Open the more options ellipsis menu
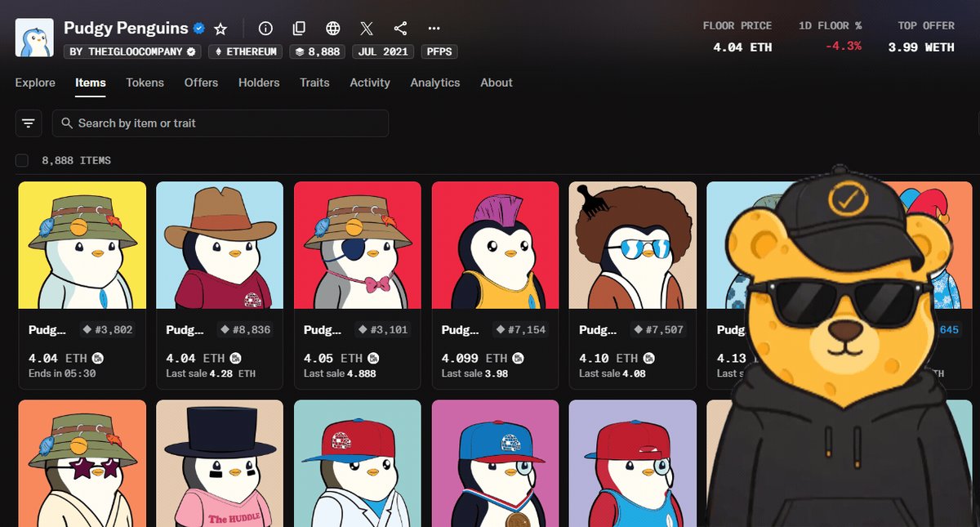The width and height of the screenshot is (980, 527). pos(434,29)
